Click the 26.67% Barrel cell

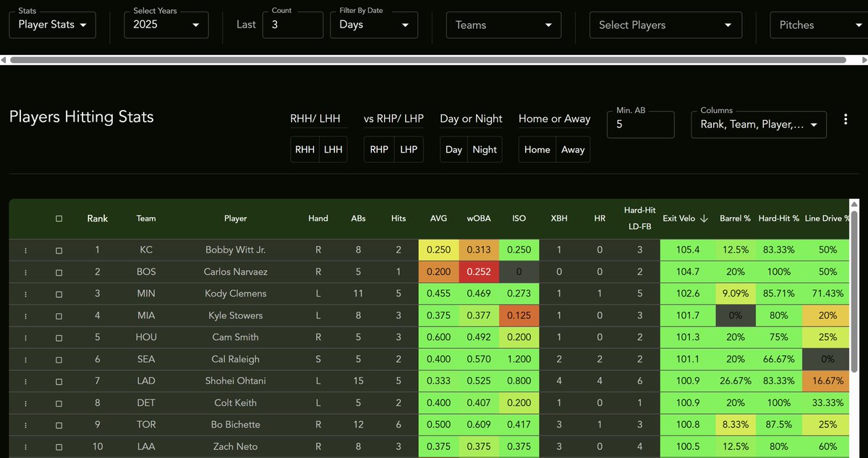coord(735,381)
